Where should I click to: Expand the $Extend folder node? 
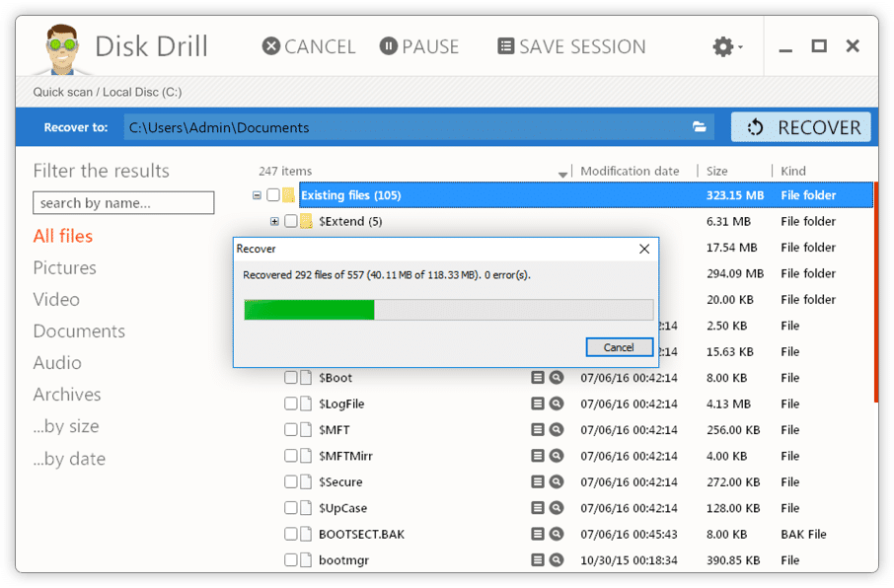(x=275, y=222)
